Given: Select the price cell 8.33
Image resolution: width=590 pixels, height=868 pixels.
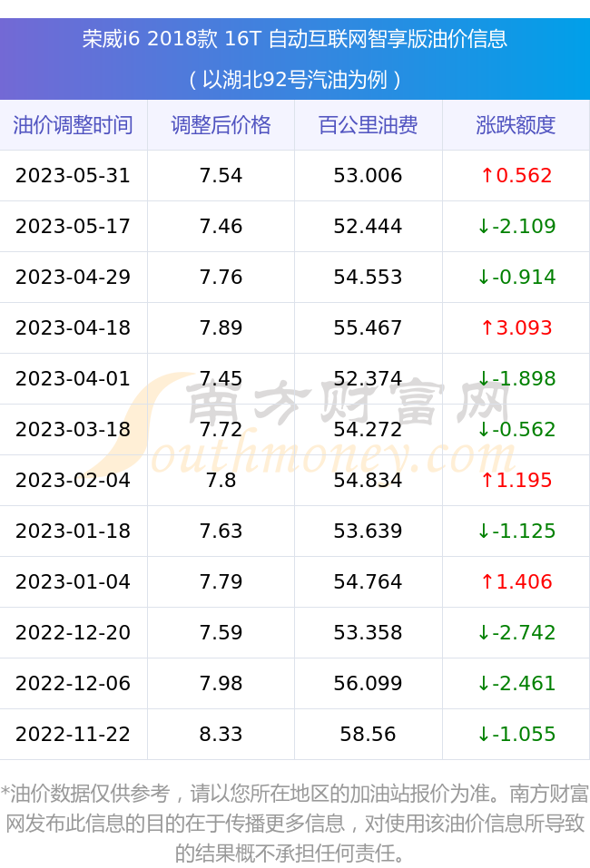Looking at the screenshot, I should (221, 734).
